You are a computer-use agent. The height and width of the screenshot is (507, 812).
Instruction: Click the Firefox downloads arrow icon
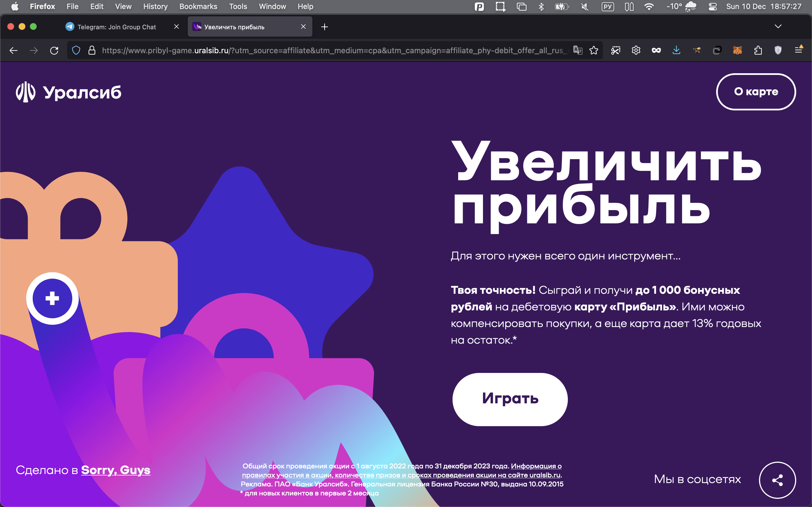click(x=676, y=50)
